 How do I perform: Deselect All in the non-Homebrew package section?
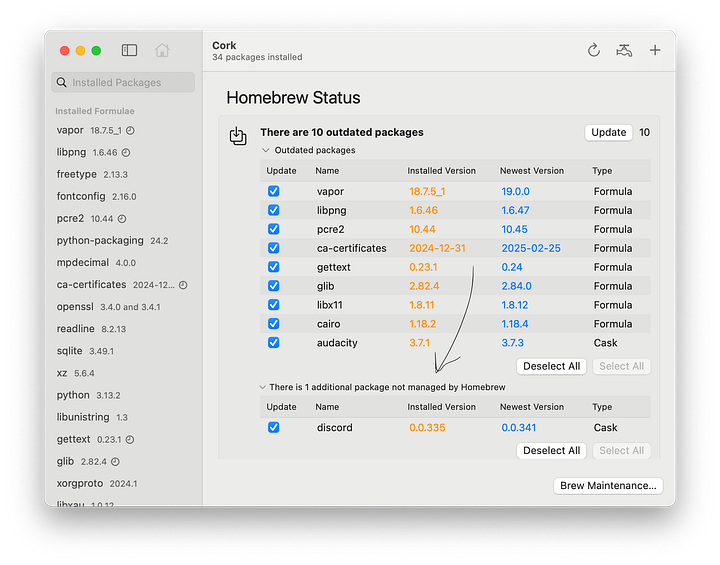[x=551, y=451]
